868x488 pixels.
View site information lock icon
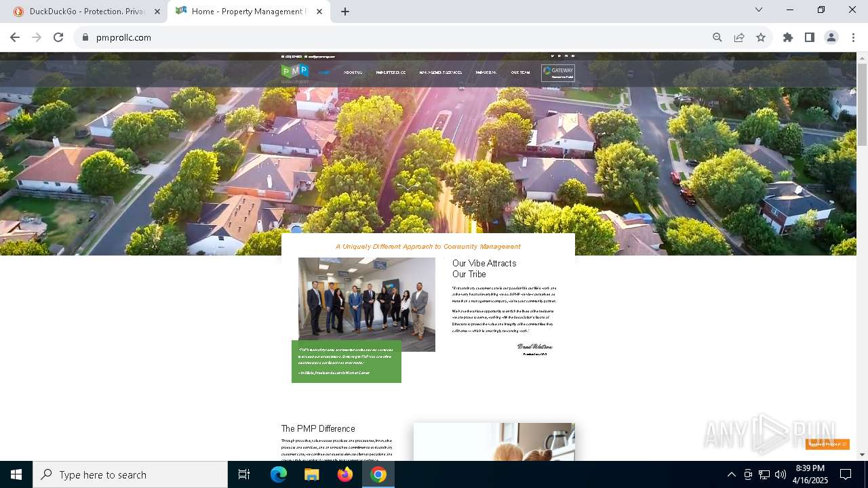[85, 37]
